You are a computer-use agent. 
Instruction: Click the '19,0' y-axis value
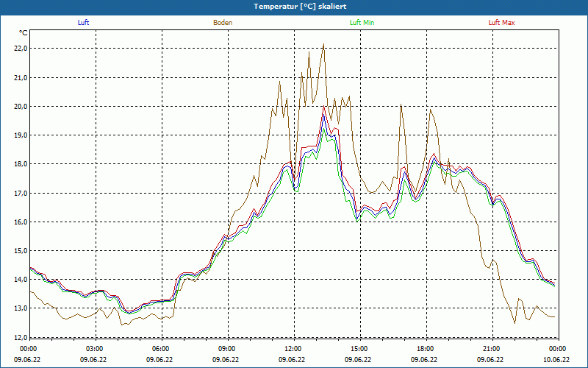[x=21, y=135]
